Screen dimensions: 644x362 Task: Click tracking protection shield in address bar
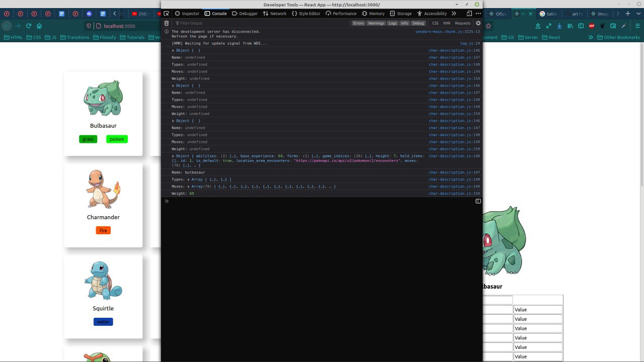[89, 26]
